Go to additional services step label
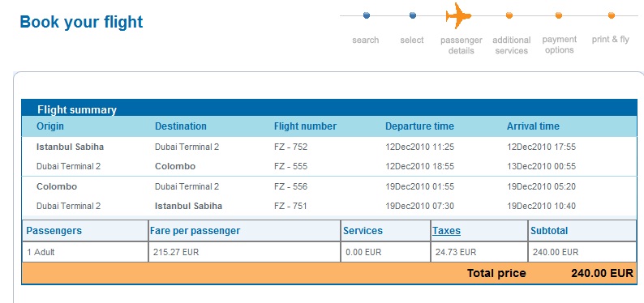 tap(511, 45)
